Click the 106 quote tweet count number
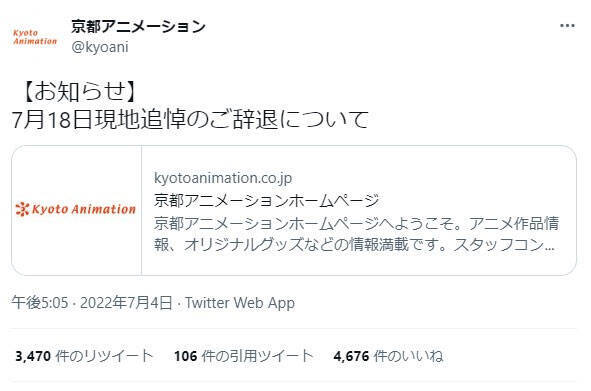Image resolution: width=591 pixels, height=391 pixels. click(x=185, y=356)
